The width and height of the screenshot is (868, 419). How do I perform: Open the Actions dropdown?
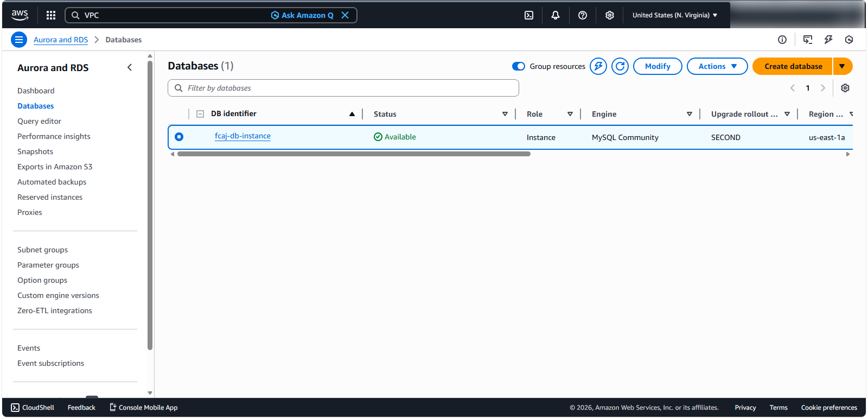tap(717, 66)
